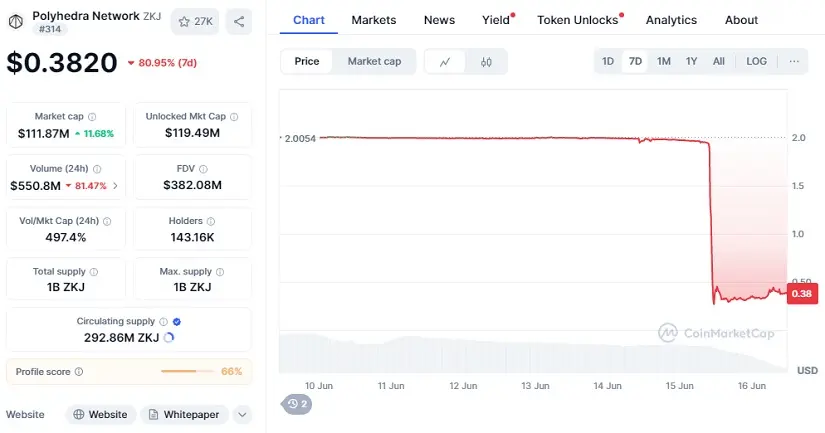The height and width of the screenshot is (433, 825).
Task: Show Holders info icon
Action: click(210, 221)
